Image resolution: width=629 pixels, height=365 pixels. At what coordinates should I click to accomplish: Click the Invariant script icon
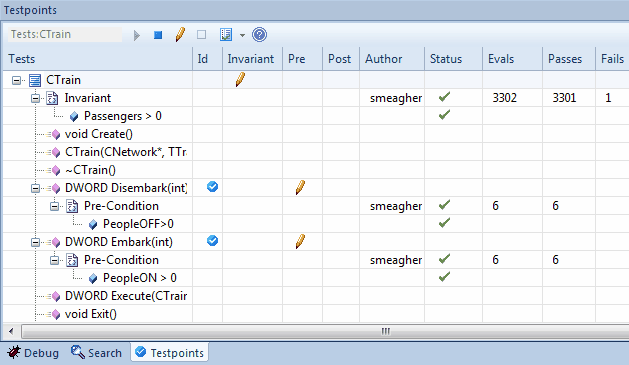point(52,98)
